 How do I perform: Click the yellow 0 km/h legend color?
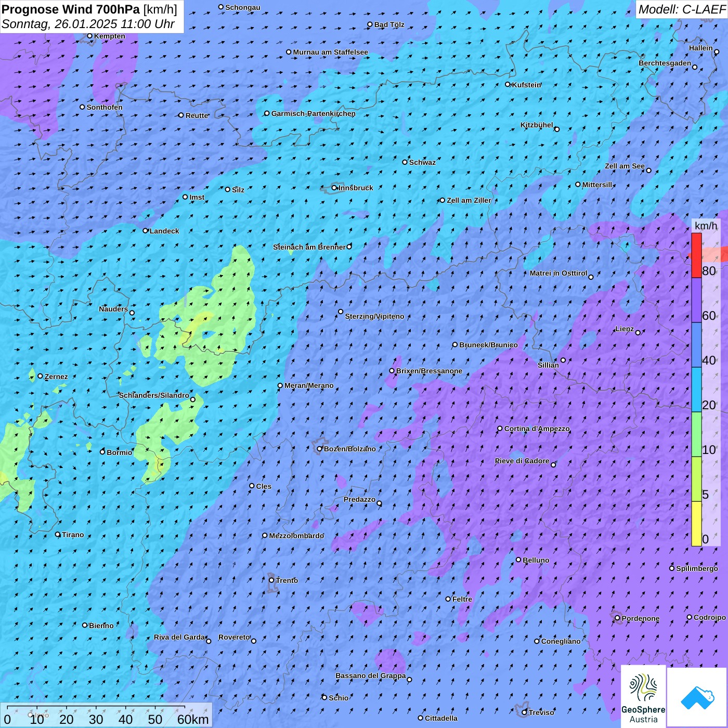[696, 524]
